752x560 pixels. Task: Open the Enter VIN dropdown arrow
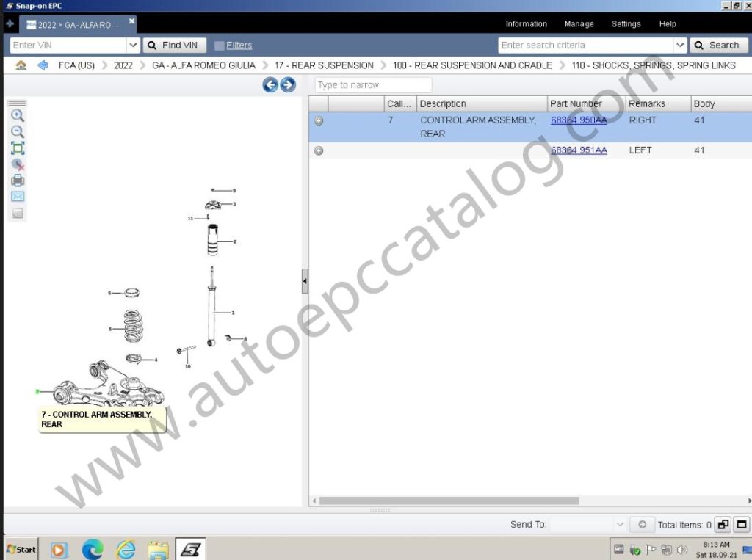coord(133,45)
